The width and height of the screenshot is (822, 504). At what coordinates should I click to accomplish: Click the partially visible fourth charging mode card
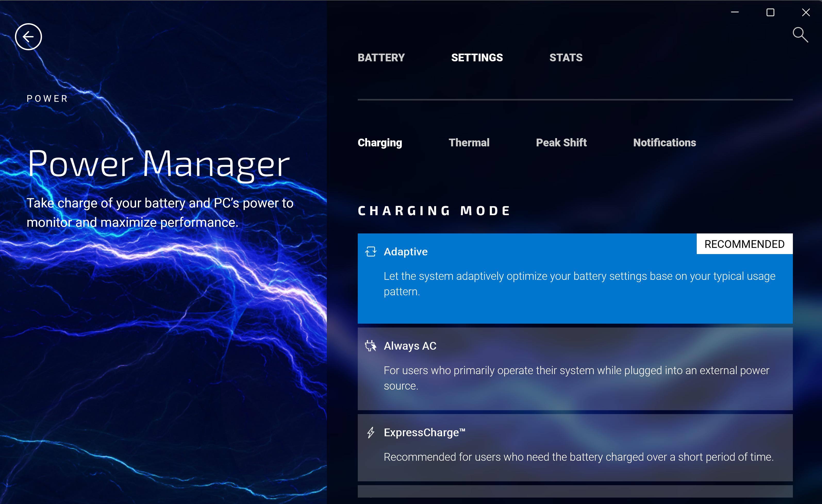[575, 491]
